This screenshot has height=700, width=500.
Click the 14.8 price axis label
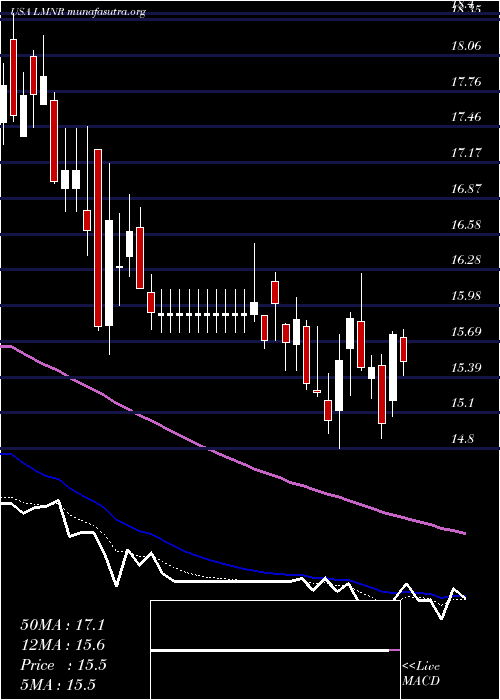click(x=462, y=439)
